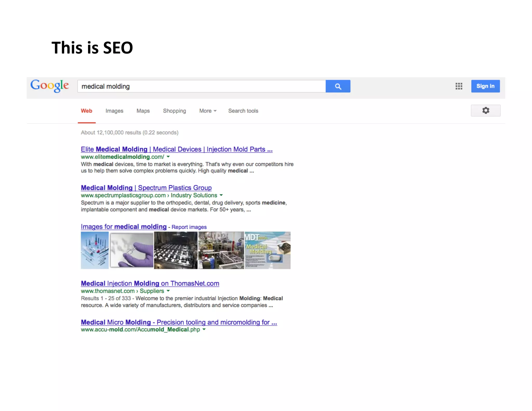Open the purple glove thumbnail

(x=132, y=250)
